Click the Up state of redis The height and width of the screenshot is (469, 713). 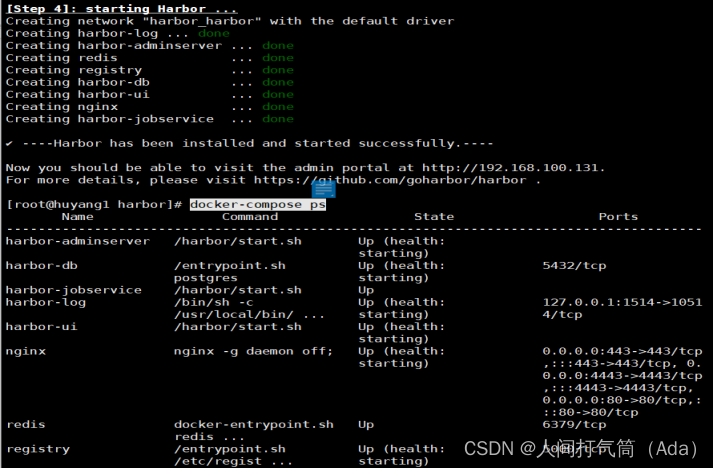click(366, 424)
